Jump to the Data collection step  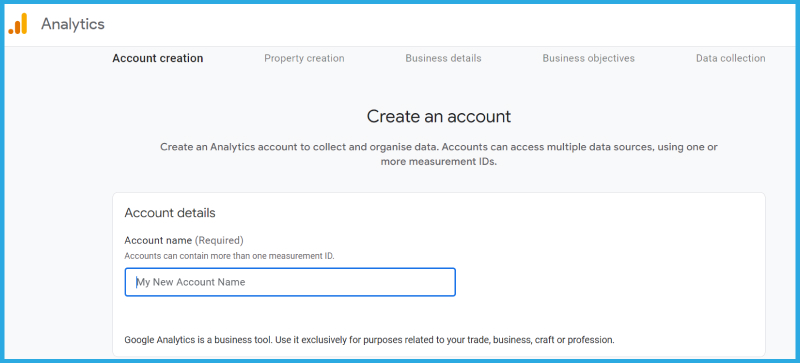tap(731, 58)
